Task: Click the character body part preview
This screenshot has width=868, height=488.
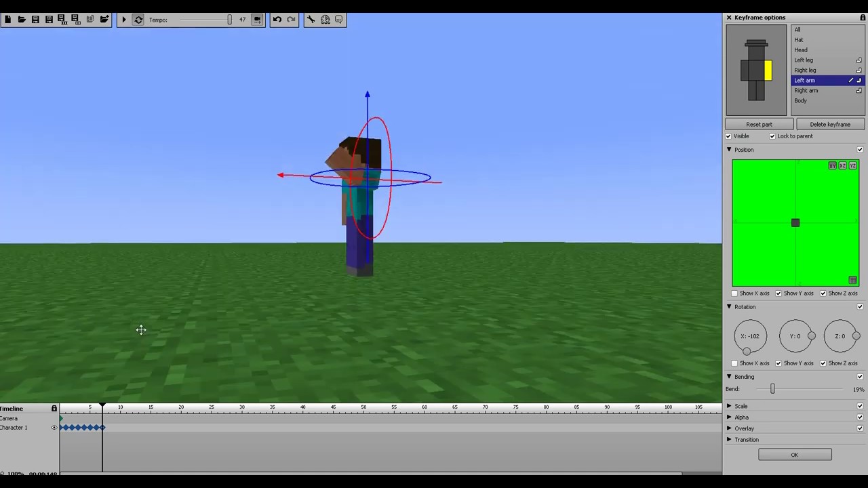Action: [x=756, y=70]
